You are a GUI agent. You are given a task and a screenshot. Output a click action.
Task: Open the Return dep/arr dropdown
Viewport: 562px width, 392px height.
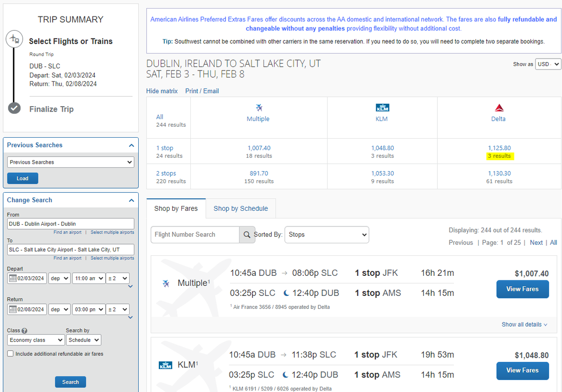point(59,309)
